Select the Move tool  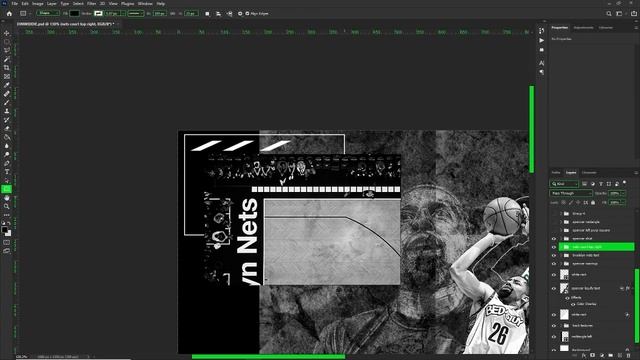7,33
